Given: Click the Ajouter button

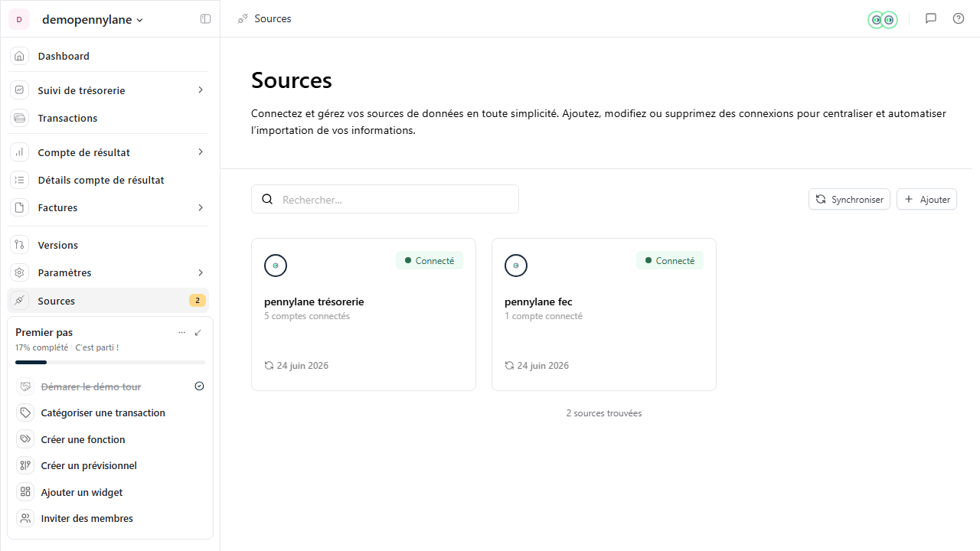Looking at the screenshot, I should pos(926,199).
